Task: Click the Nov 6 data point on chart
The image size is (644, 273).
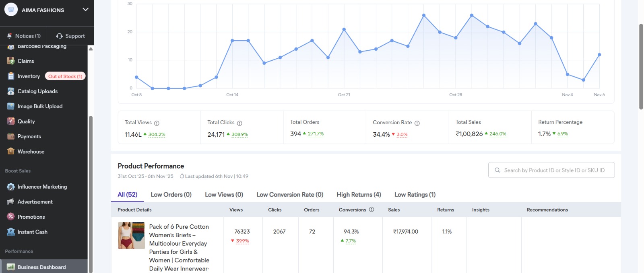Action: (599, 55)
